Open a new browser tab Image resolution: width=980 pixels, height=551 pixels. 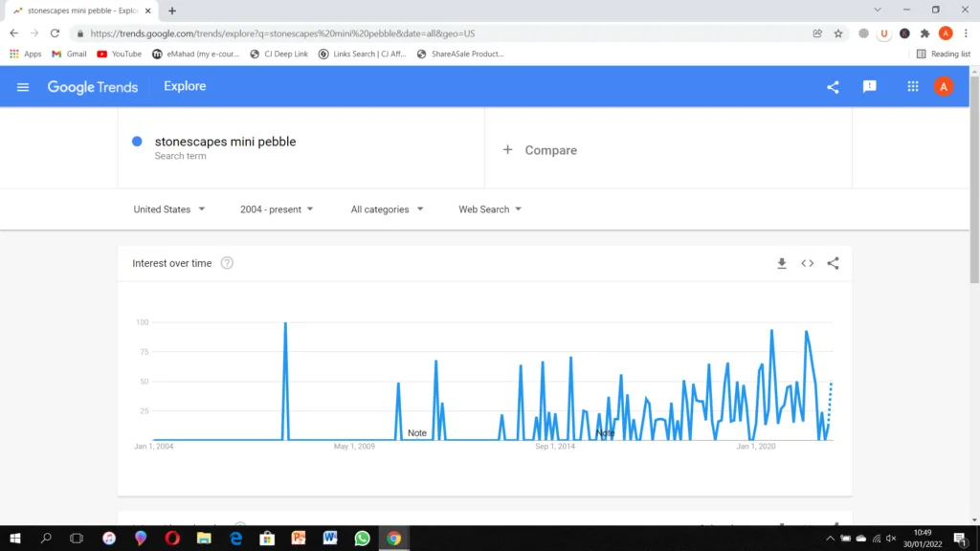tap(172, 11)
